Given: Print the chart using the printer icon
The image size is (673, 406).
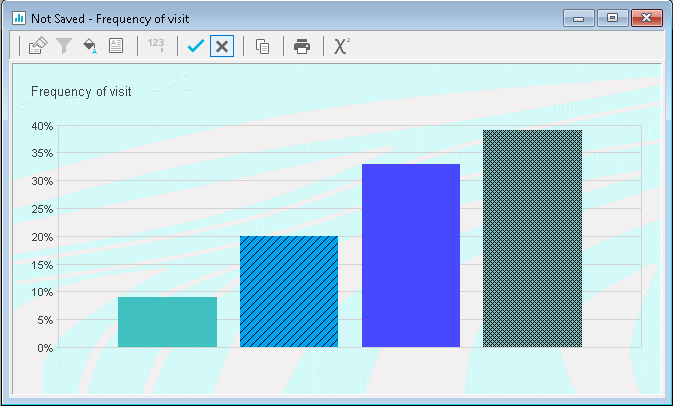Looking at the screenshot, I should click(x=302, y=46).
